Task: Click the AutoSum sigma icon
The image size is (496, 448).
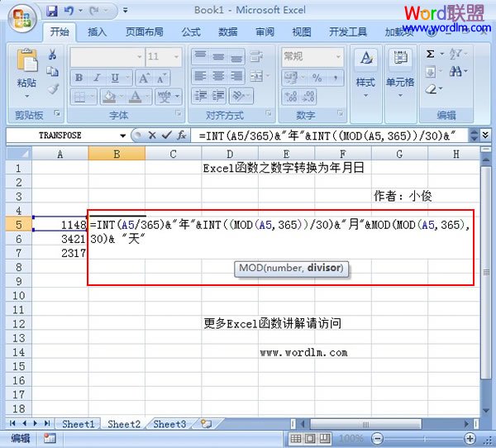Action: coord(430,54)
